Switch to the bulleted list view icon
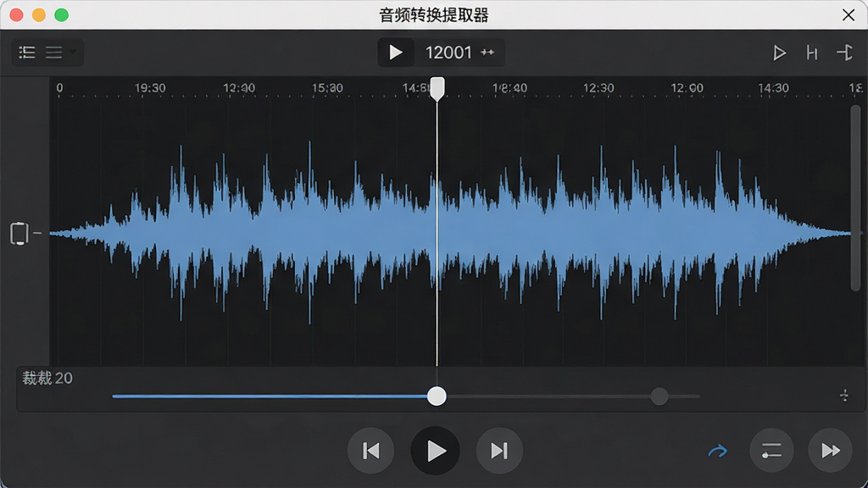 coord(26,53)
